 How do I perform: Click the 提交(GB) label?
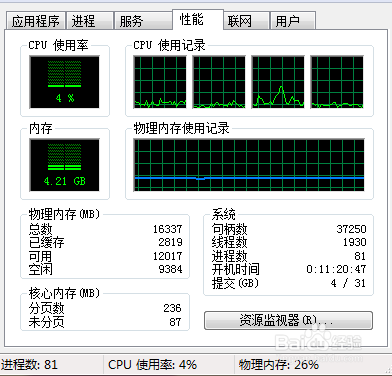coord(235,283)
